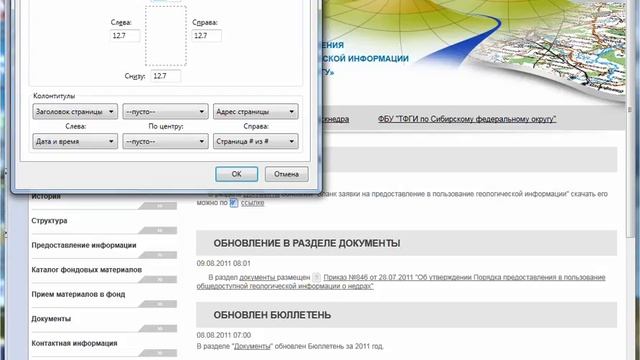Click the arrow tab under История
640x360 pixels.
[158, 206]
